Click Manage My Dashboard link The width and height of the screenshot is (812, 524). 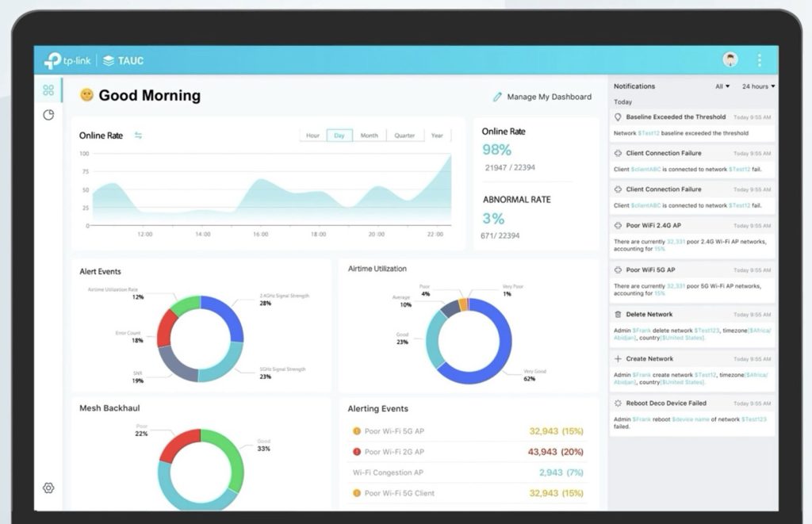(549, 97)
